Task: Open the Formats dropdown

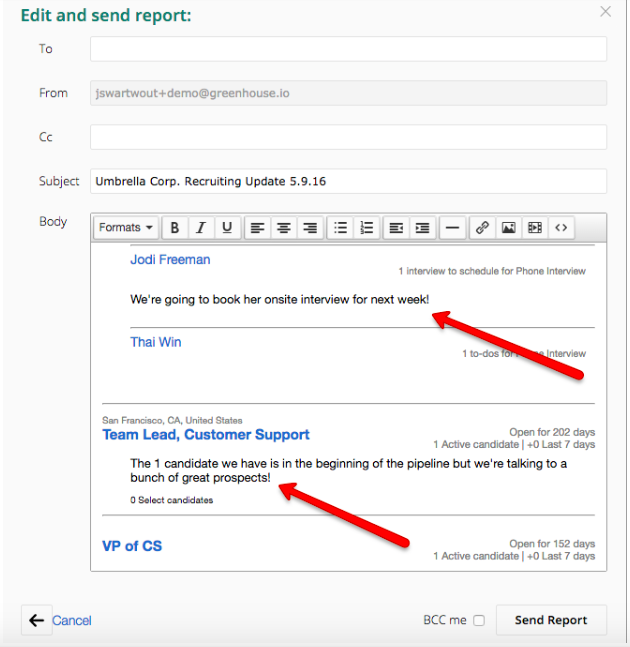Action: tap(126, 227)
